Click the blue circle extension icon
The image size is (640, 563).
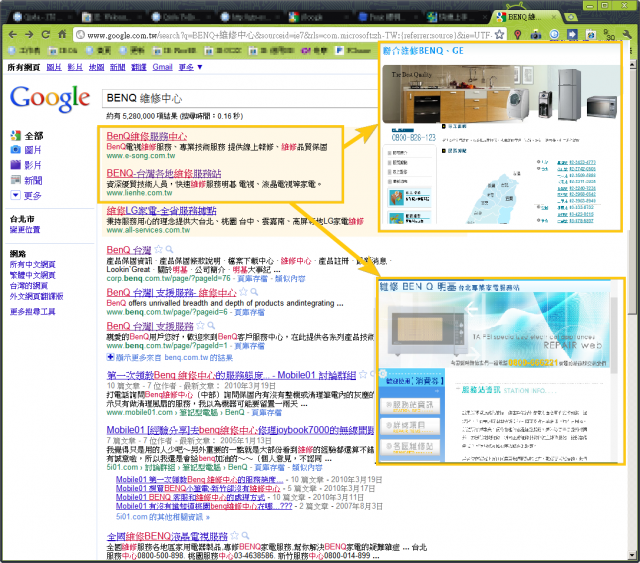coord(554,35)
